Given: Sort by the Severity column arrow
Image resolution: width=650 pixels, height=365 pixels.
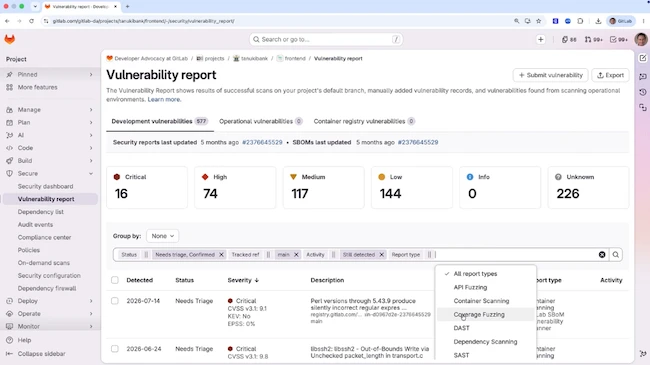Looking at the screenshot, I should click(x=257, y=280).
